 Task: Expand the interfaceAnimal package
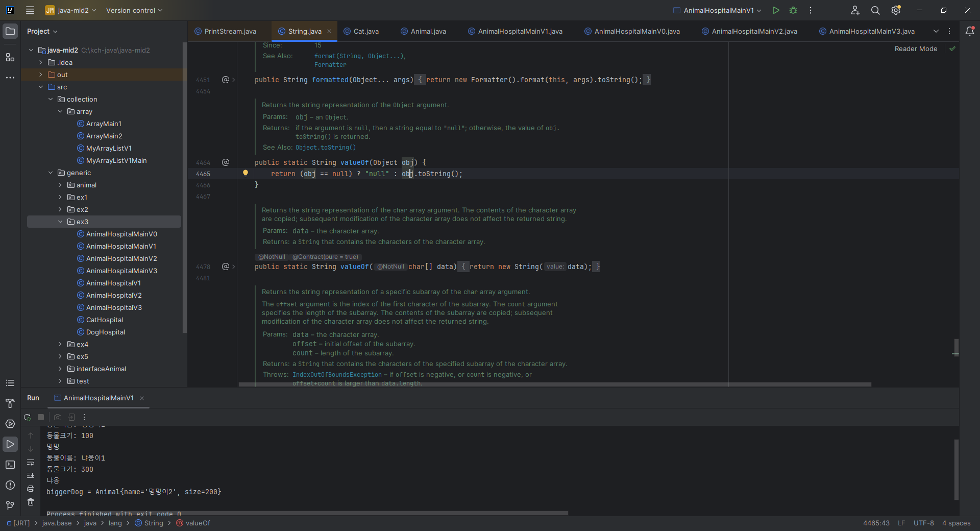tap(60, 369)
